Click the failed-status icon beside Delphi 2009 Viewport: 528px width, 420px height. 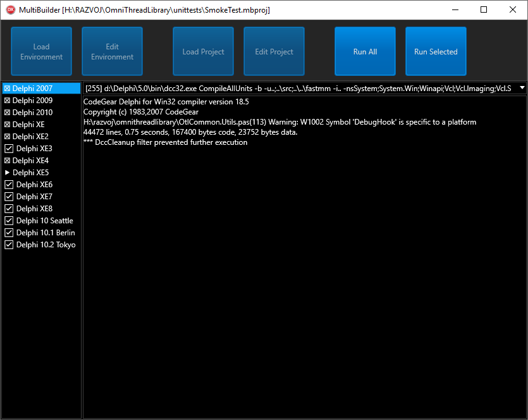point(7,101)
